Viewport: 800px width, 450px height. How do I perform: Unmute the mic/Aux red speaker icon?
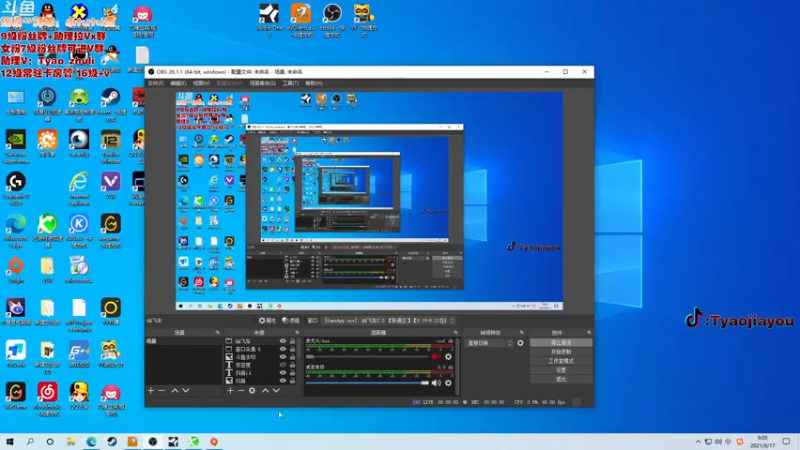tap(435, 357)
